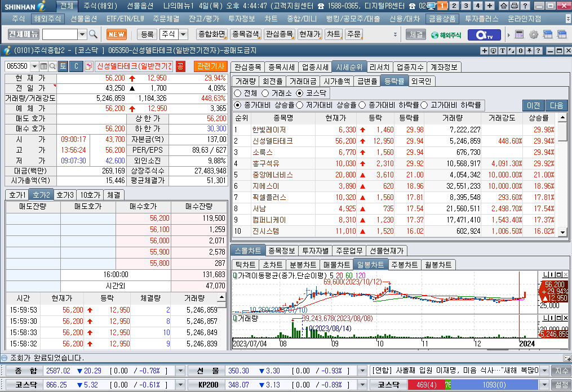Switch to virtual screen 4

pyautogui.click(x=477, y=6)
